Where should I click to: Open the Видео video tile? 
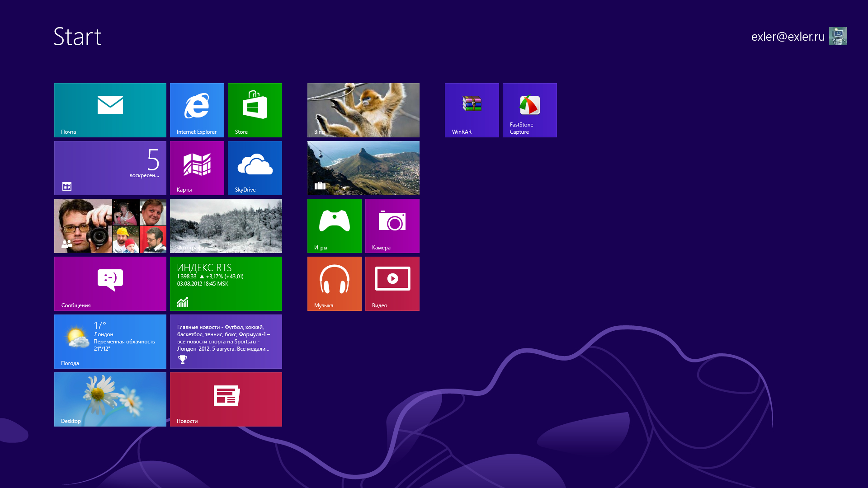tap(392, 283)
